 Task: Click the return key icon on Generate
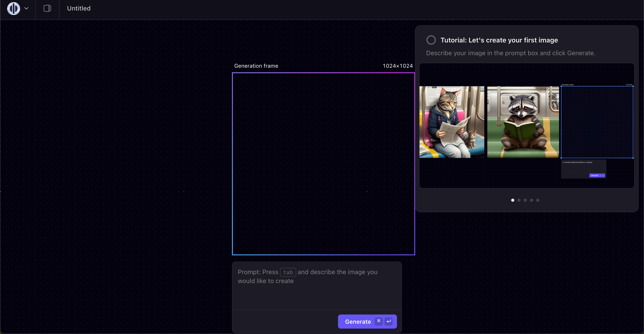(388, 321)
